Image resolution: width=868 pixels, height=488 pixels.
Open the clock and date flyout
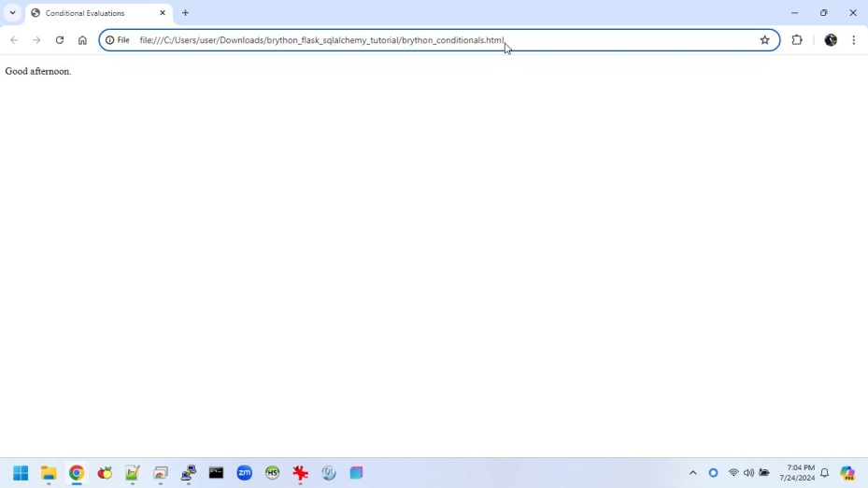pos(798,473)
